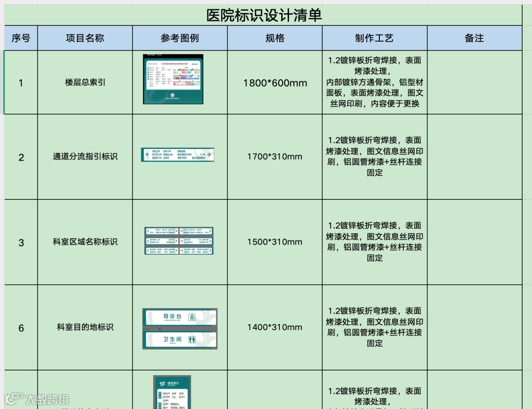Click the 制作工艺 column header

(374, 38)
